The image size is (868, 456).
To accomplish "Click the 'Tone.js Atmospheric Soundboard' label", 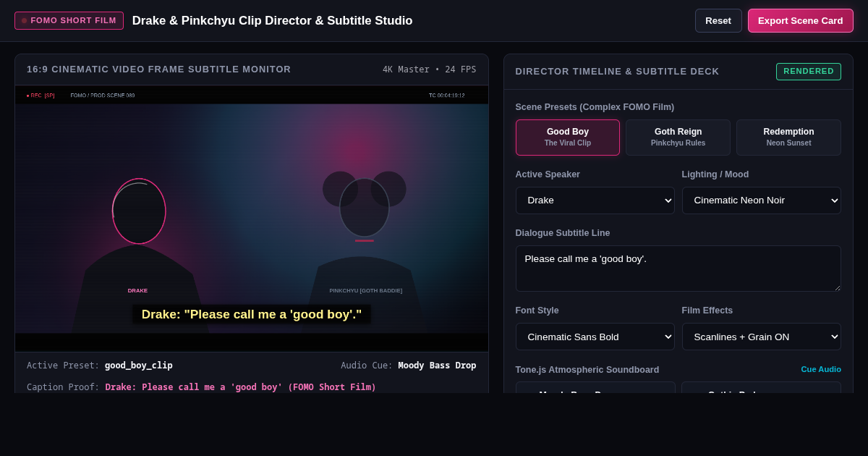I will pyautogui.click(x=587, y=369).
